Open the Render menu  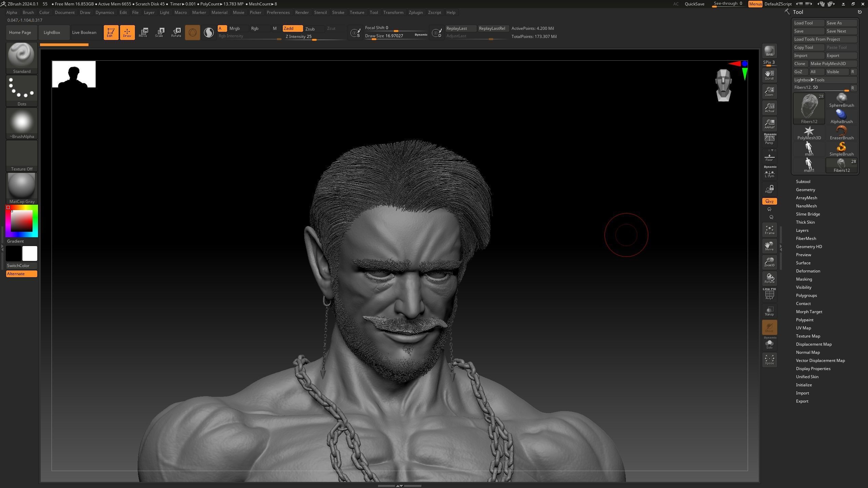click(302, 13)
